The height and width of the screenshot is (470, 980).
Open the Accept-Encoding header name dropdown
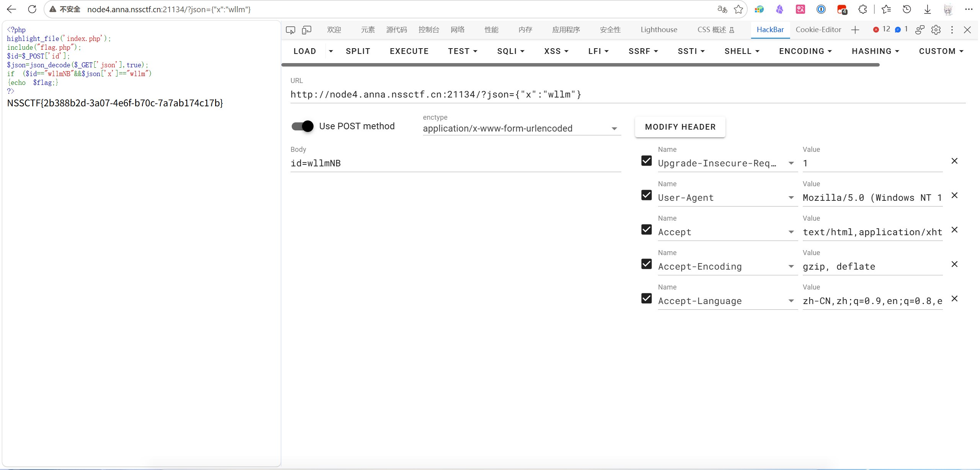pos(791,267)
